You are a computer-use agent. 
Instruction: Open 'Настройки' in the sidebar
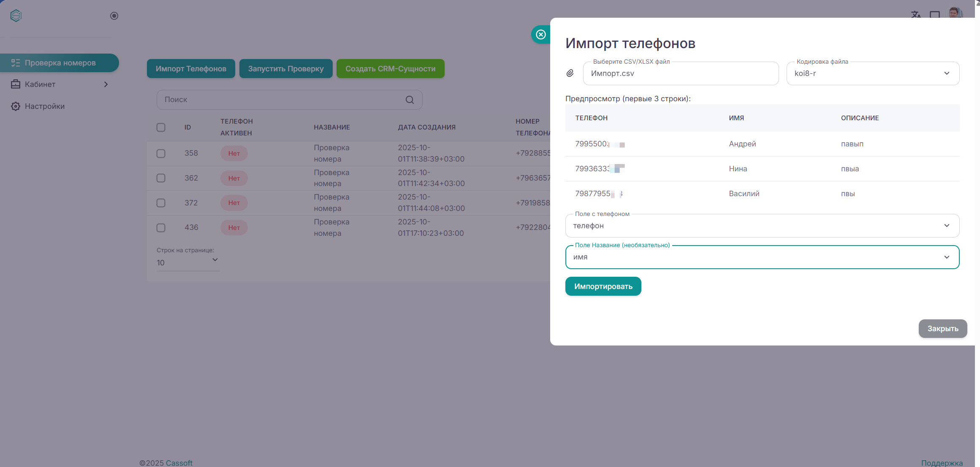[44, 106]
